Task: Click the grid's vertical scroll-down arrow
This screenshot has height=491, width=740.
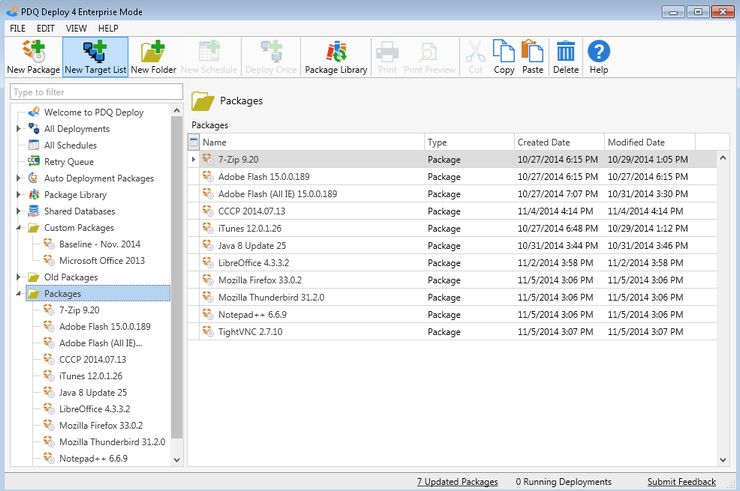Action: coord(723,459)
